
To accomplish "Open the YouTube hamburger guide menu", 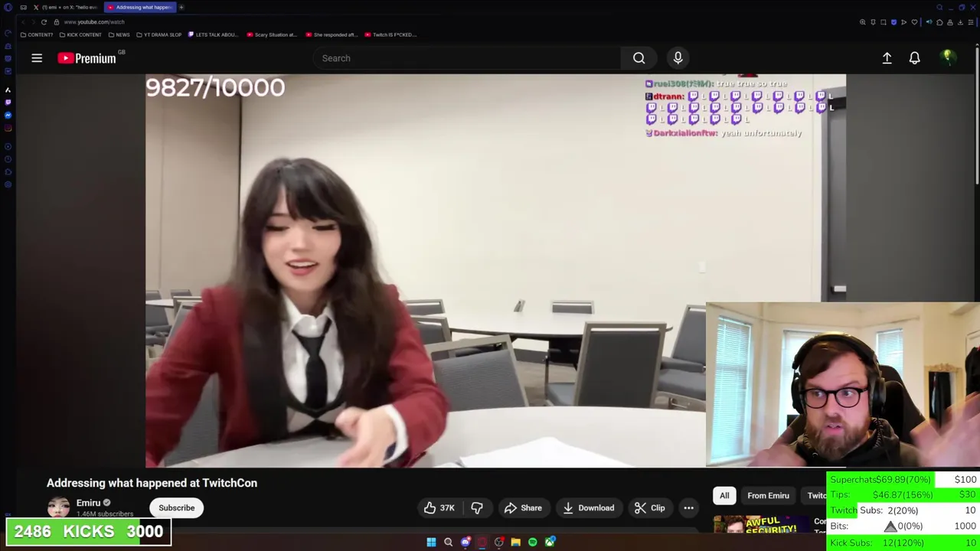I will click(37, 58).
